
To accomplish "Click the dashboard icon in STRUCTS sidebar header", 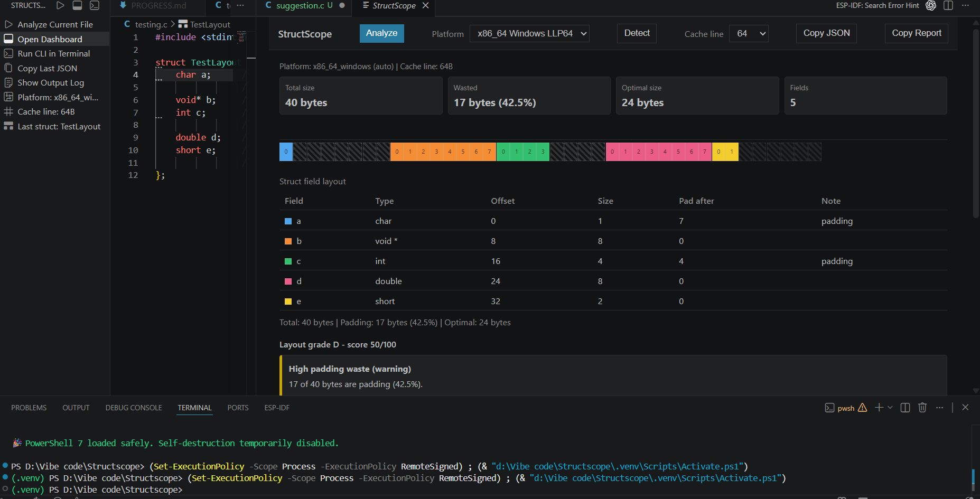I will (x=77, y=5).
